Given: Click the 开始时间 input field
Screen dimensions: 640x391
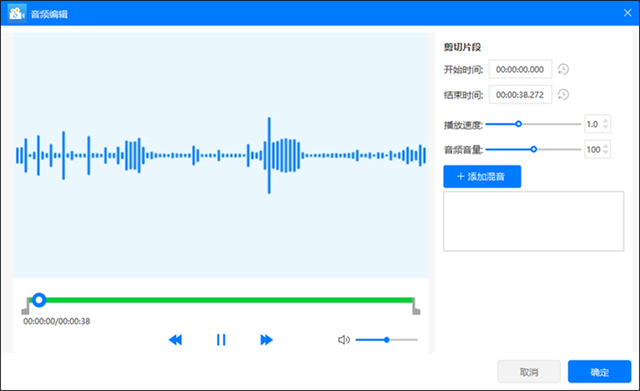Looking at the screenshot, I should 520,69.
